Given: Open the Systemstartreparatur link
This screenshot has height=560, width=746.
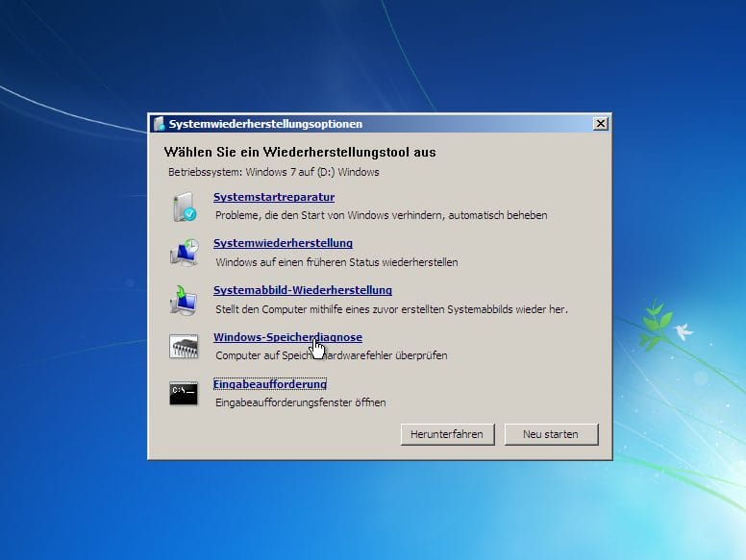Looking at the screenshot, I should 273,197.
